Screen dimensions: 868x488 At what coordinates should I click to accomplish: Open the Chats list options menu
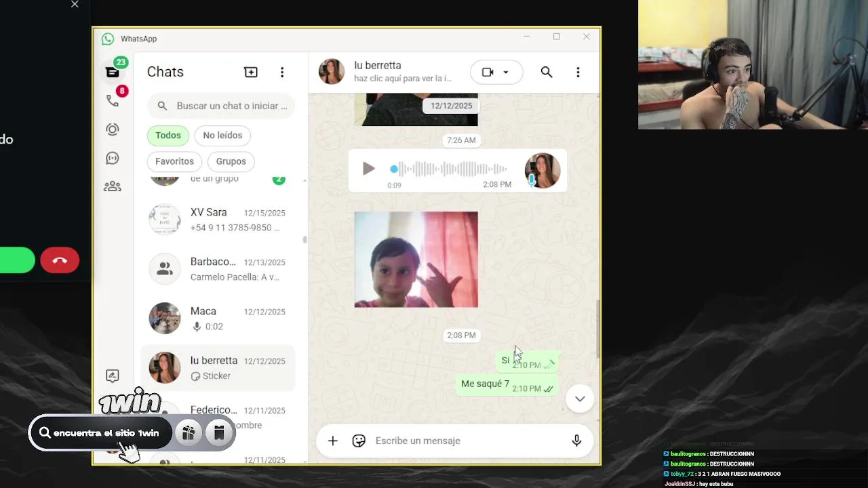(282, 72)
